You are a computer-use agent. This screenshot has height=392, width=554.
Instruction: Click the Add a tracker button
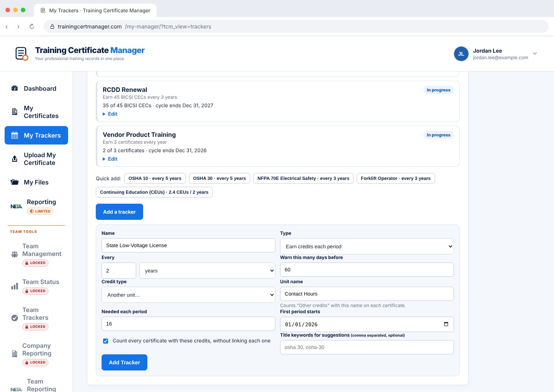click(119, 212)
